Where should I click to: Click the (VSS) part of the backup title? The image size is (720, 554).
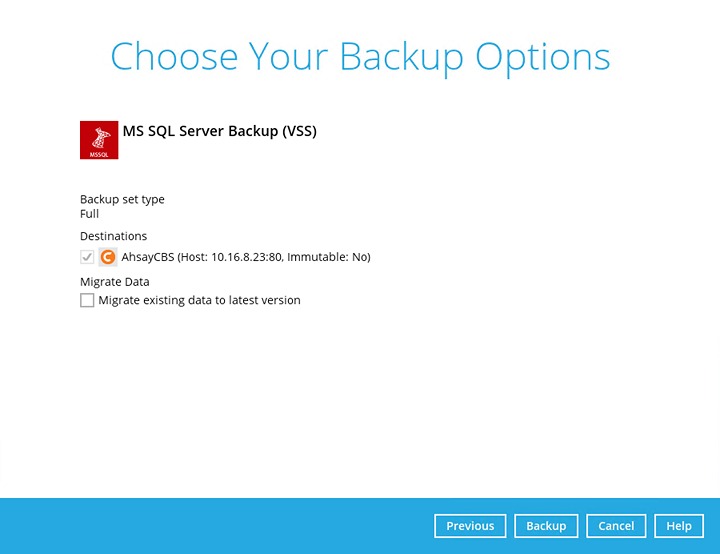pos(298,131)
